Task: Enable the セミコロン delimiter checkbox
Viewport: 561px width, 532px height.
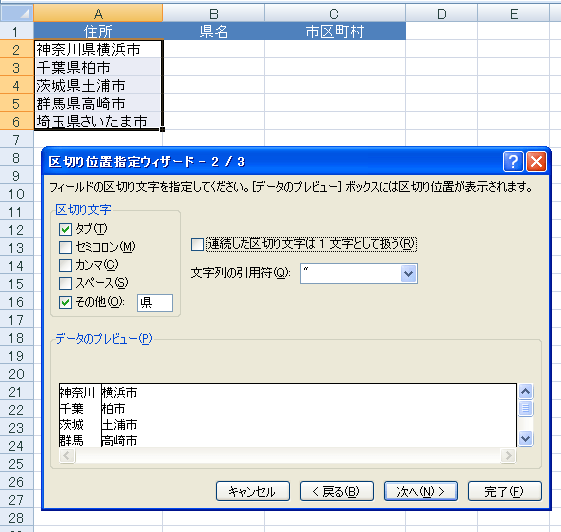Action: tap(65, 247)
